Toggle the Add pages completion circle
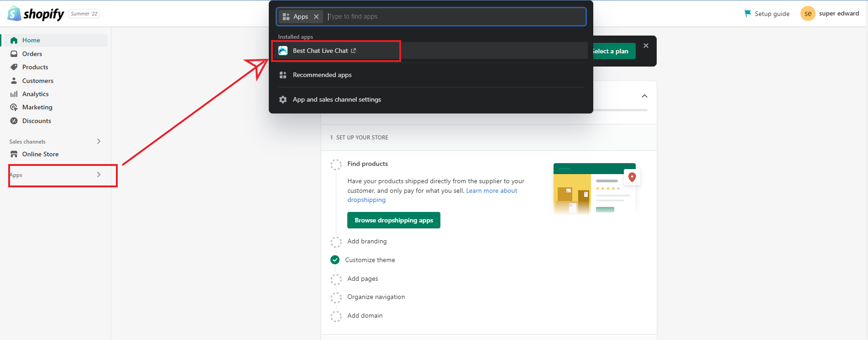The width and height of the screenshot is (868, 340). coord(336,279)
